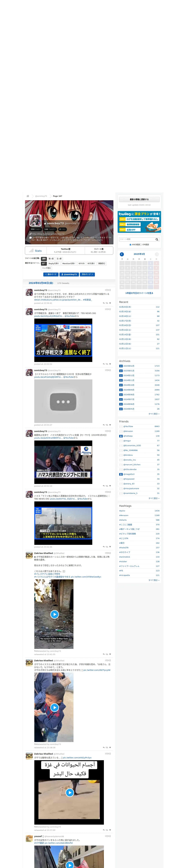Open the 2024年11月 archive link

129,380
